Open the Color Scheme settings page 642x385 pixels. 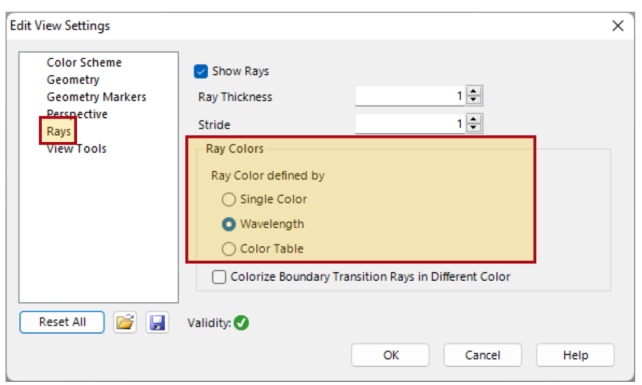(x=84, y=62)
